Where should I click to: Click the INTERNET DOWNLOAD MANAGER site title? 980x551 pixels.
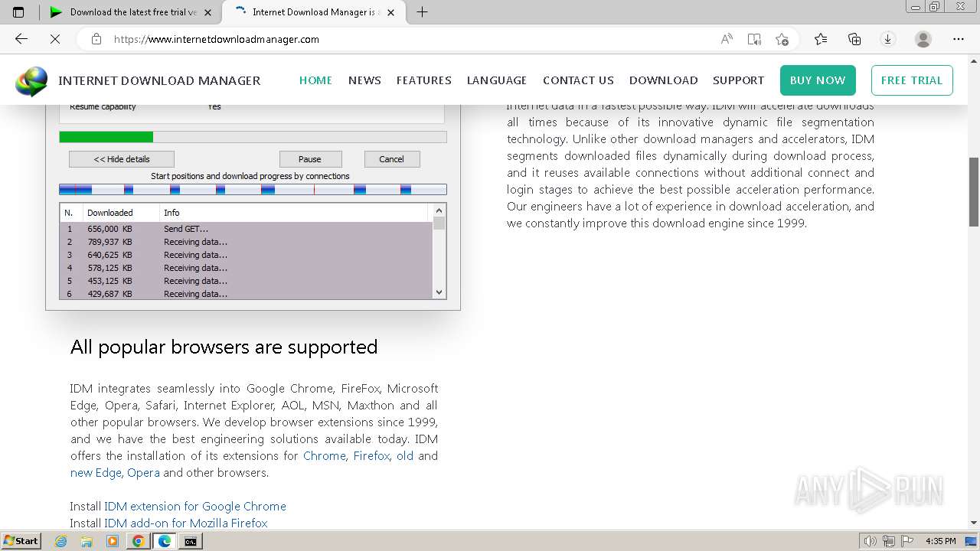pyautogui.click(x=159, y=80)
